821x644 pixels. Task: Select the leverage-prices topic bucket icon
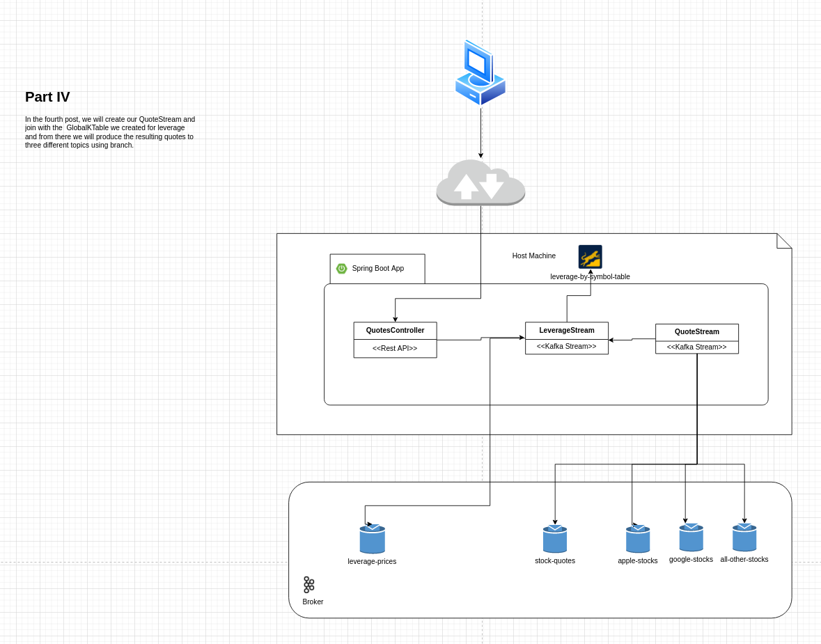(x=373, y=539)
